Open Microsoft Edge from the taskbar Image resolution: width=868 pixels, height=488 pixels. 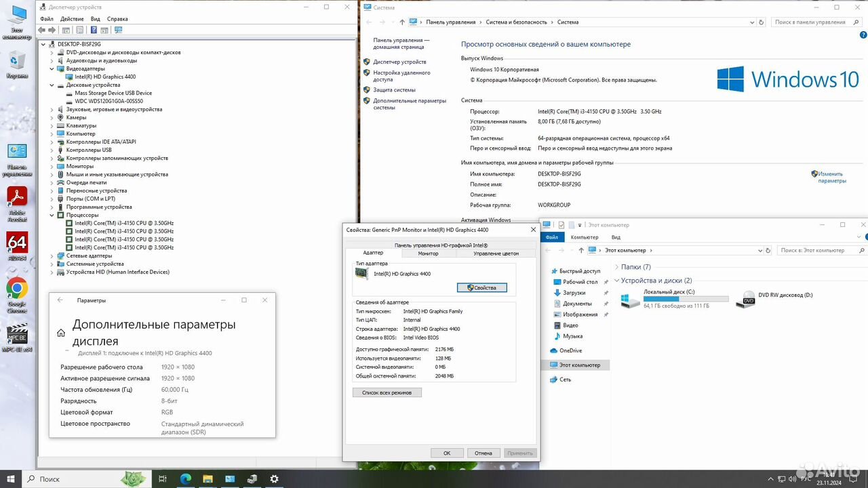pyautogui.click(x=185, y=479)
